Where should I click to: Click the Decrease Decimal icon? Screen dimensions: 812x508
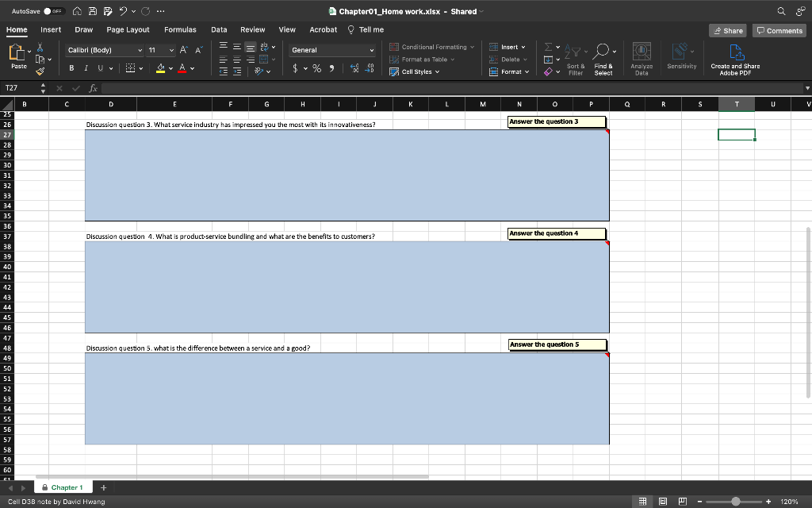(x=370, y=68)
